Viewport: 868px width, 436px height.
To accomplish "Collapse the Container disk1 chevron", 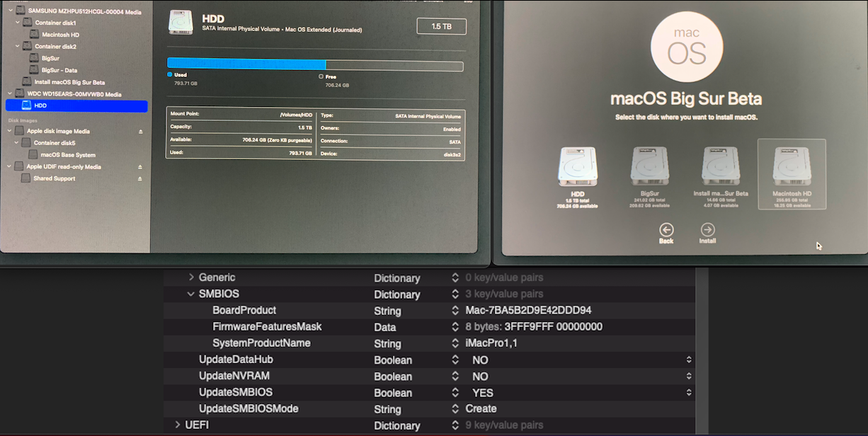I will click(18, 23).
